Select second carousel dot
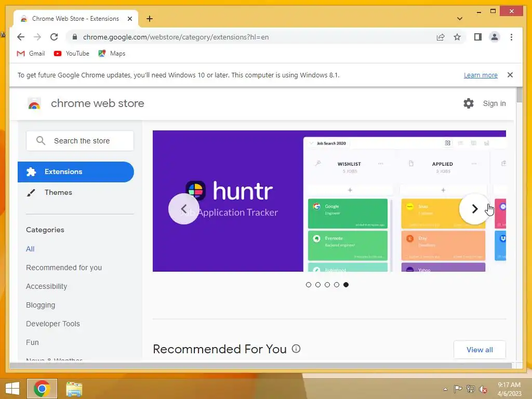The width and height of the screenshot is (532, 399). [318, 285]
